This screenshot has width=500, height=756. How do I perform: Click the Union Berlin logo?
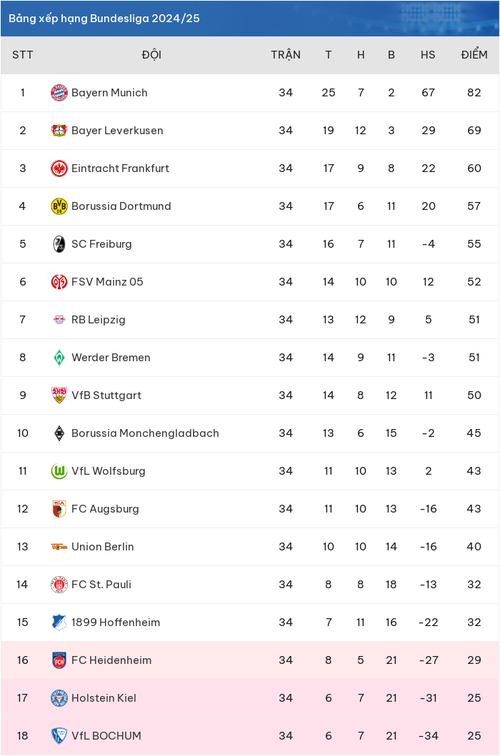pyautogui.click(x=59, y=547)
